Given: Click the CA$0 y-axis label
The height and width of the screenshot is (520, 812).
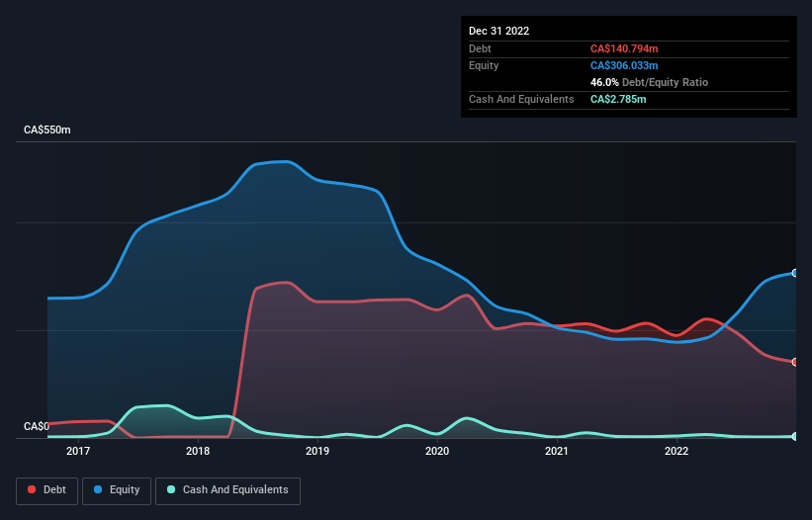Looking at the screenshot, I should point(37,426).
